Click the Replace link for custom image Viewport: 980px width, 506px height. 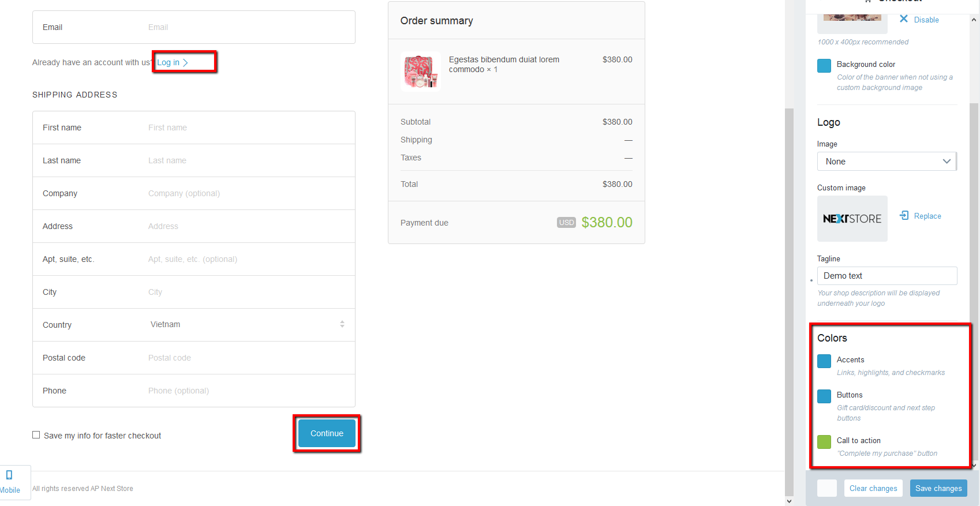927,216
